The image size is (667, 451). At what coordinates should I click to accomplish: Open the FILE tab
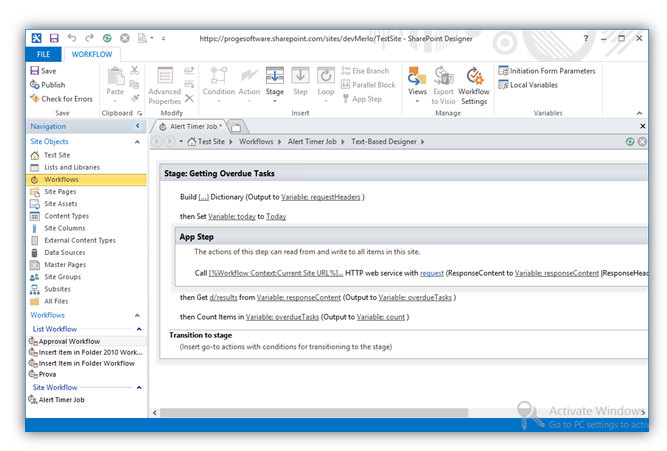click(x=43, y=53)
